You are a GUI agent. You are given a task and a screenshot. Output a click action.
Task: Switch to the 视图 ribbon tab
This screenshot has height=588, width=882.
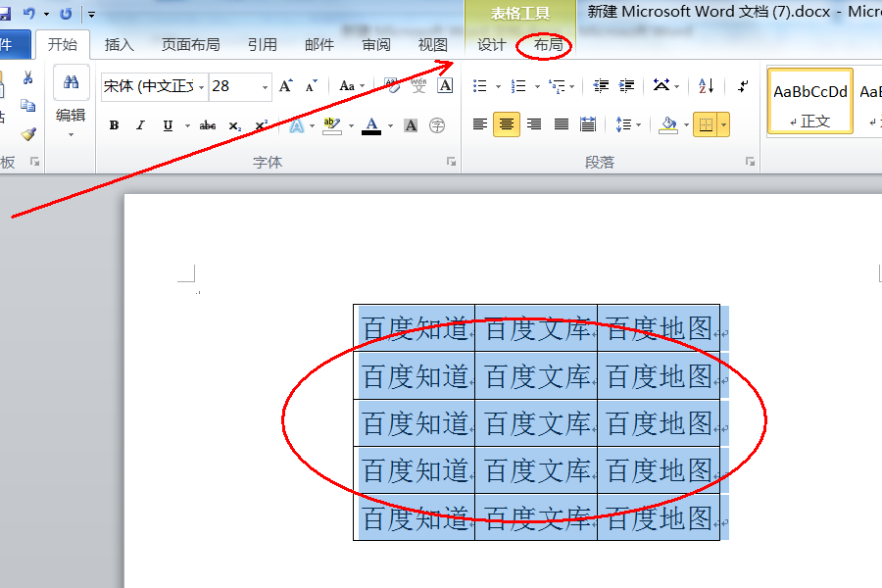pyautogui.click(x=433, y=44)
